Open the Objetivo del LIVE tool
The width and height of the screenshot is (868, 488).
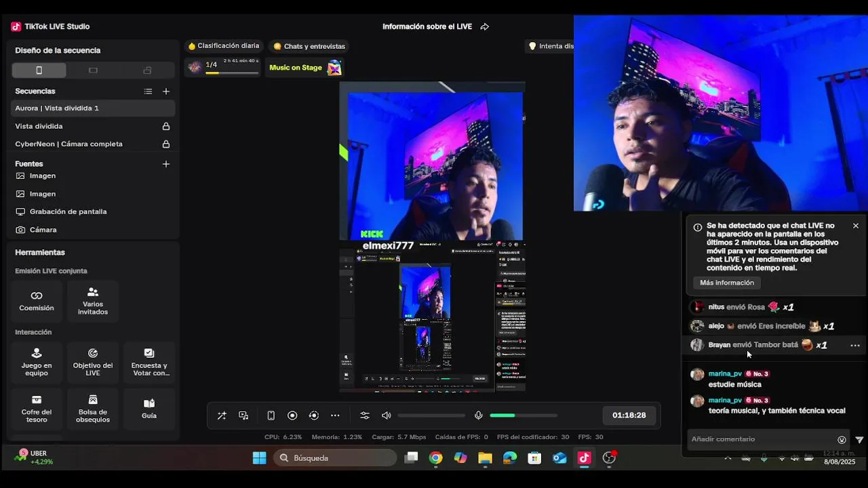(x=93, y=363)
